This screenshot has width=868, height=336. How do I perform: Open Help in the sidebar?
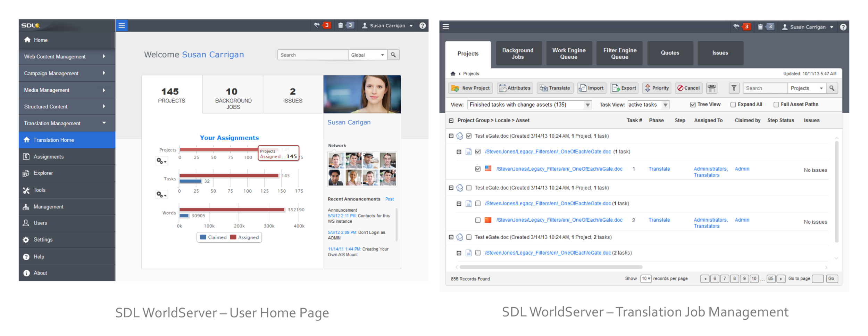click(67, 257)
